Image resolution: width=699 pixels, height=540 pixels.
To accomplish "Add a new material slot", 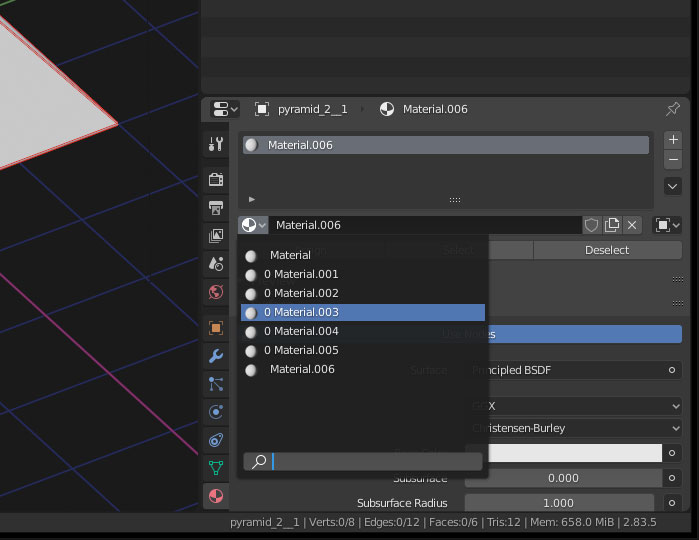I will point(673,140).
